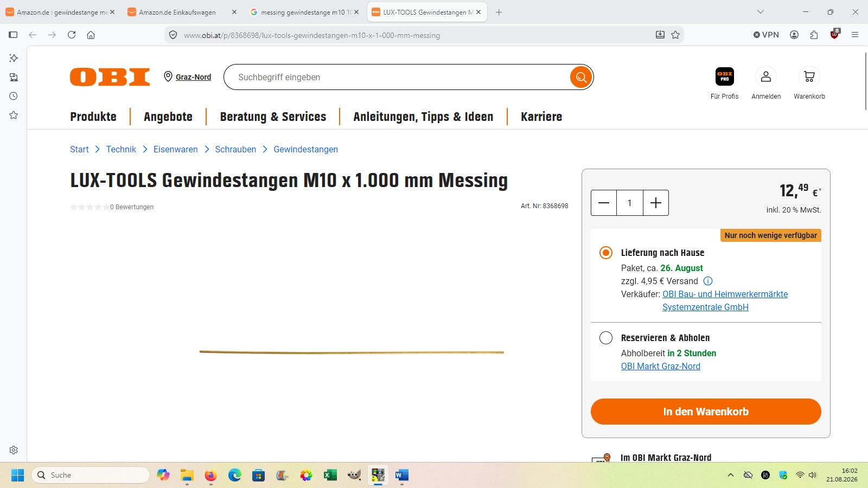
Task: Open the browser application menu
Action: coord(855,35)
